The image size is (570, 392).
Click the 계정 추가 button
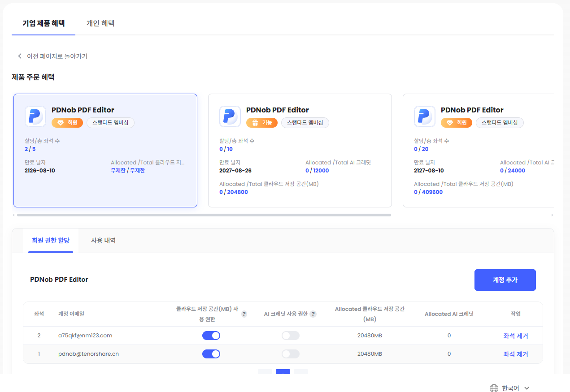(505, 280)
